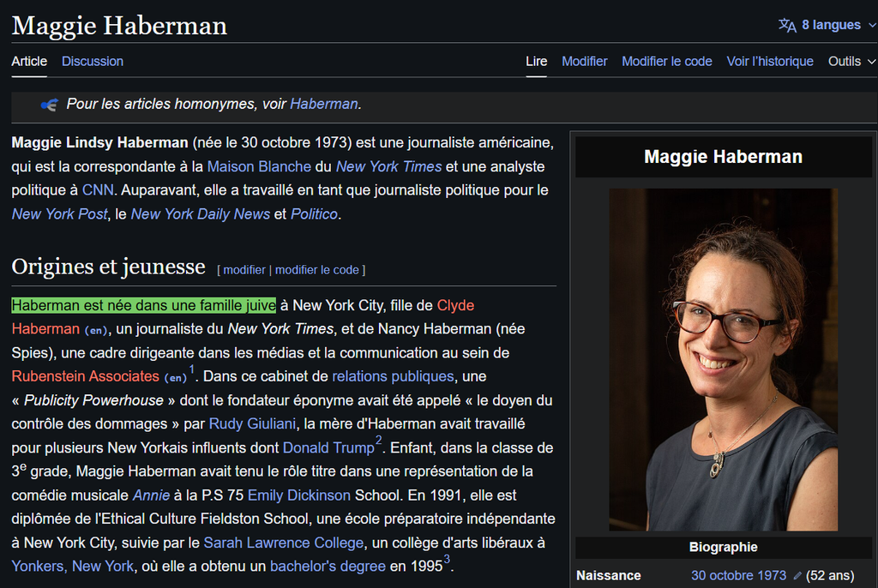Expand the Outils menu
The height and width of the screenshot is (588, 878).
pos(851,61)
